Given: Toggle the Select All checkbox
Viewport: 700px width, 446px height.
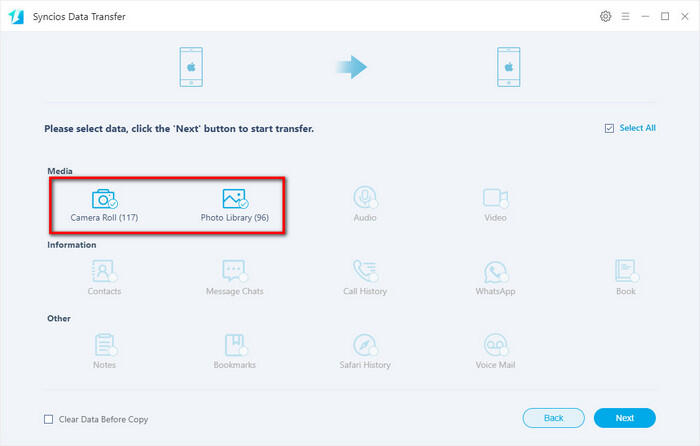Looking at the screenshot, I should click(x=610, y=128).
